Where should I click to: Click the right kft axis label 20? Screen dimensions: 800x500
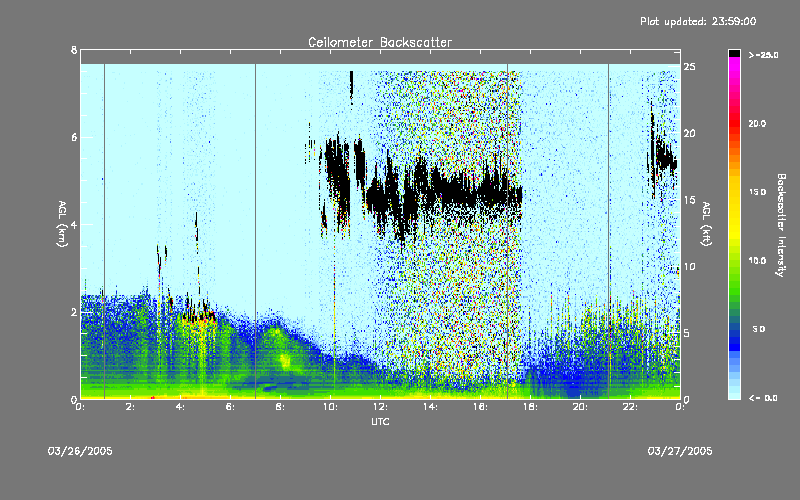(689, 133)
